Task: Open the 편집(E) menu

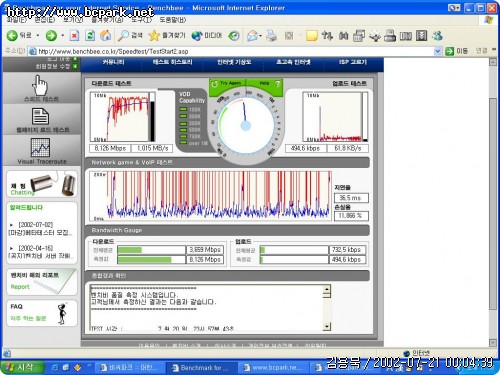Action: point(45,20)
